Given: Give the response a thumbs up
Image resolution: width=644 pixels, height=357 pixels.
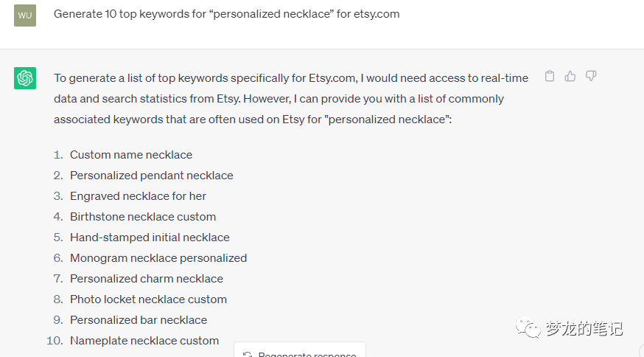Looking at the screenshot, I should [x=570, y=76].
